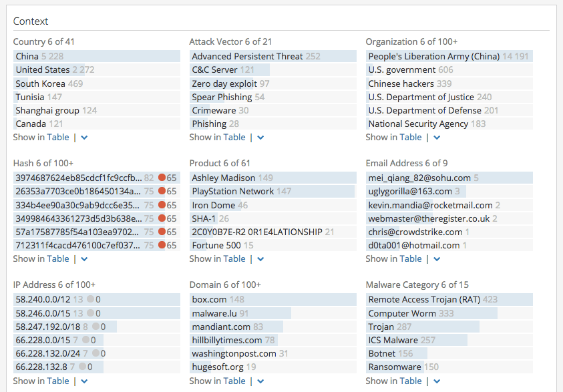
Task: Open Table link under Hash list
Action: [58, 259]
